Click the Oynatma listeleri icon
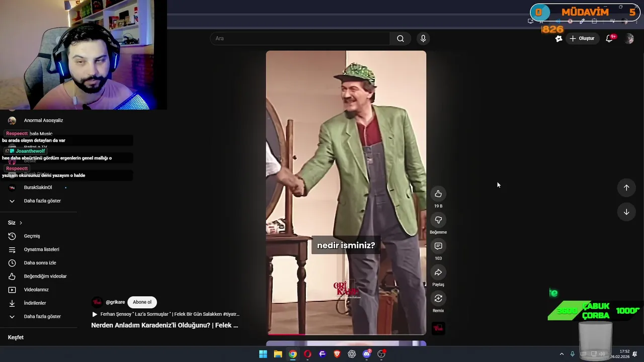The width and height of the screenshot is (644, 362). [12, 249]
